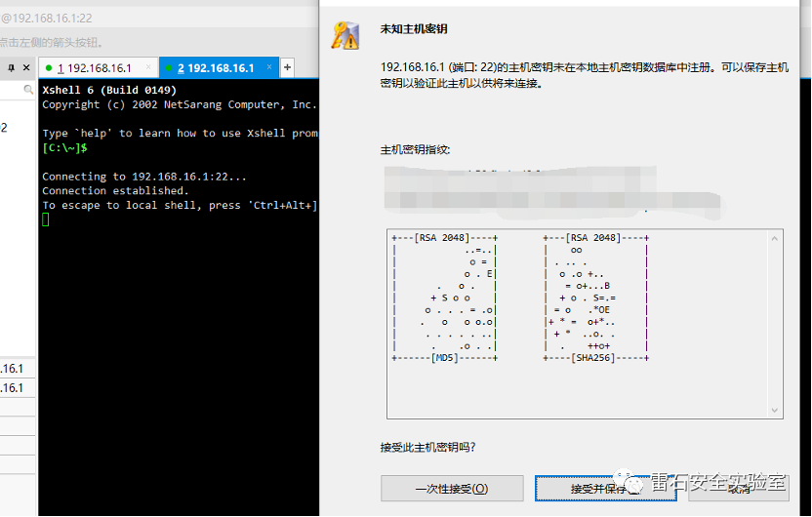Screen dimensions: 812x517
Task: Click the 接受并保存 accept and save button
Action: [x=605, y=488]
